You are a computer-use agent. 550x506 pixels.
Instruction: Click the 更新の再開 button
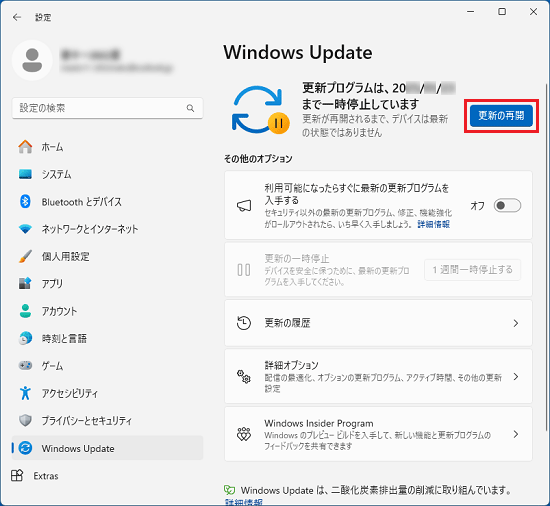click(501, 115)
